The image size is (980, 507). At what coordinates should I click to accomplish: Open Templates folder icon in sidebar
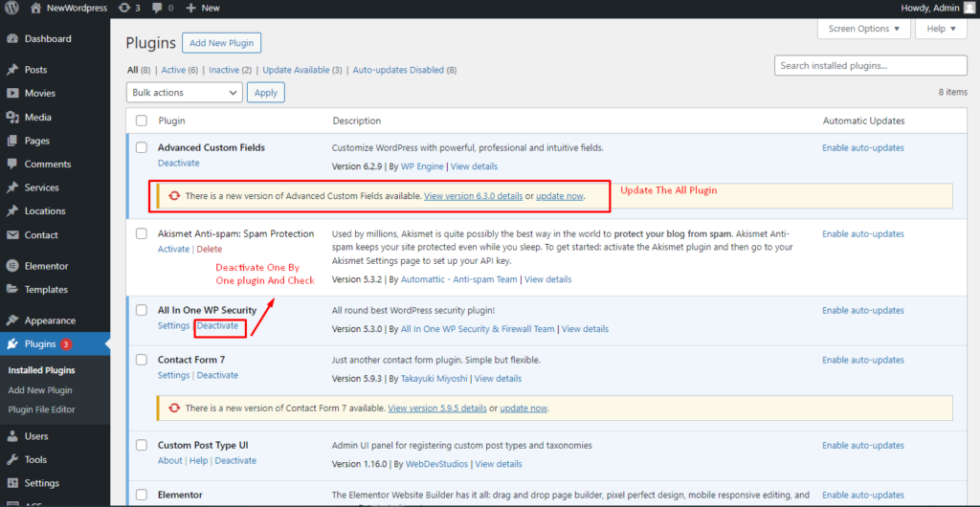pyautogui.click(x=11, y=289)
